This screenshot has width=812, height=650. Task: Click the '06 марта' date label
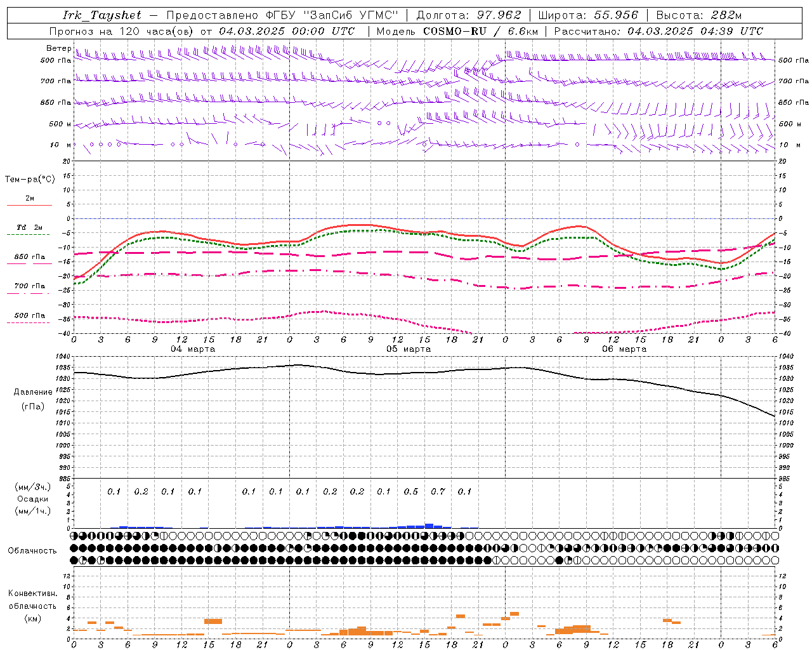pyautogui.click(x=624, y=349)
